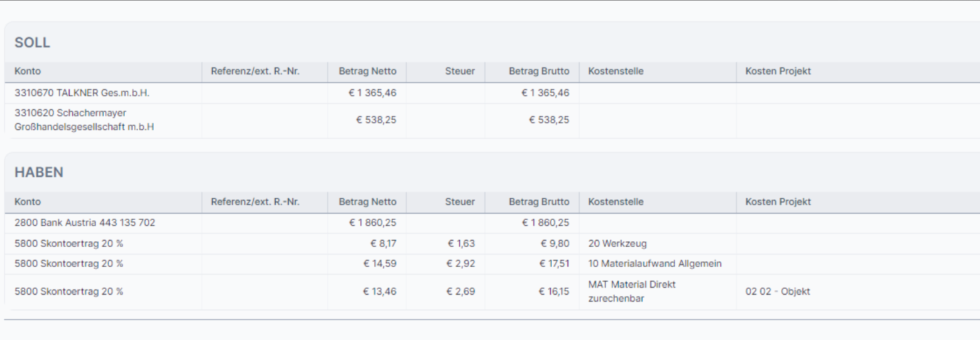Click SOLL Referenz/ext. R.-Nr. column header
This screenshot has height=340, width=980.
pyautogui.click(x=255, y=72)
